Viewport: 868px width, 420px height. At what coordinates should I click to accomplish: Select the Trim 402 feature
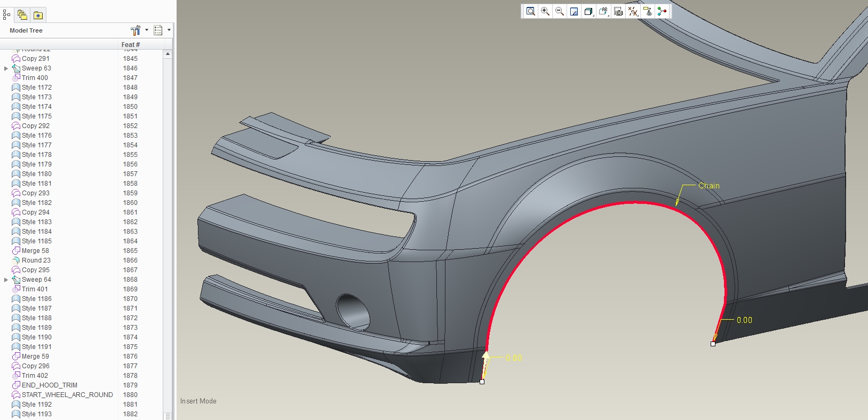click(x=35, y=376)
